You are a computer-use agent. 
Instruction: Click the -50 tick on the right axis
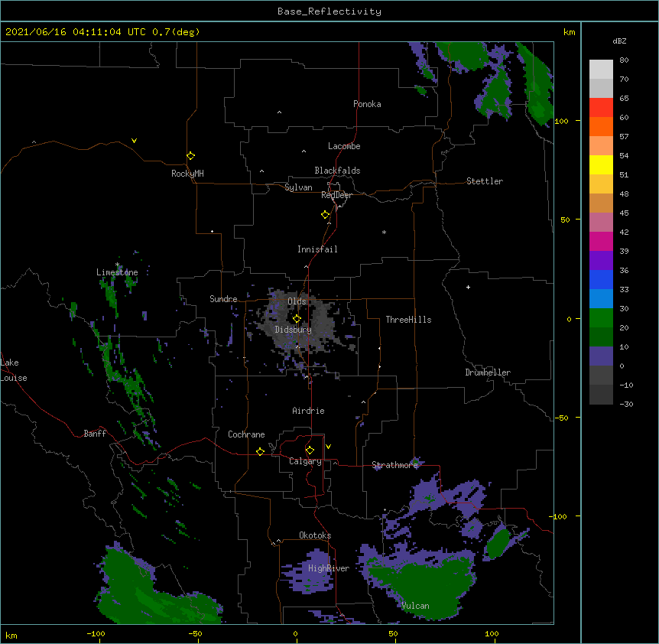(561, 418)
